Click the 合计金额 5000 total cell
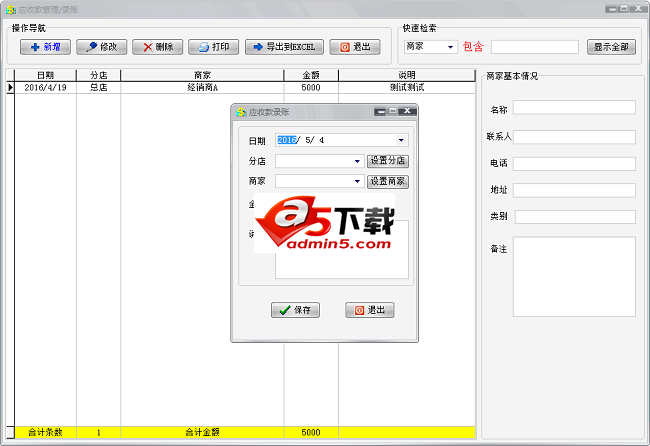Viewport: 650px width, 446px height. (311, 432)
